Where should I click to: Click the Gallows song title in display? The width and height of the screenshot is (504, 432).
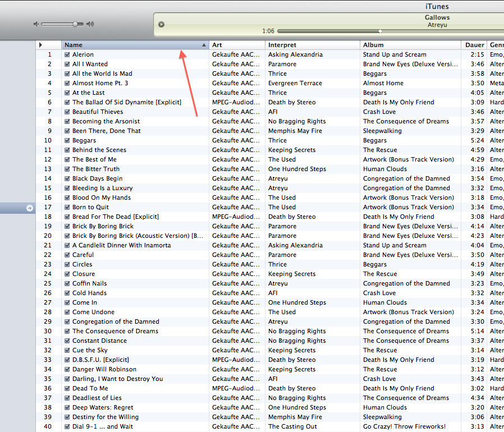[437, 17]
